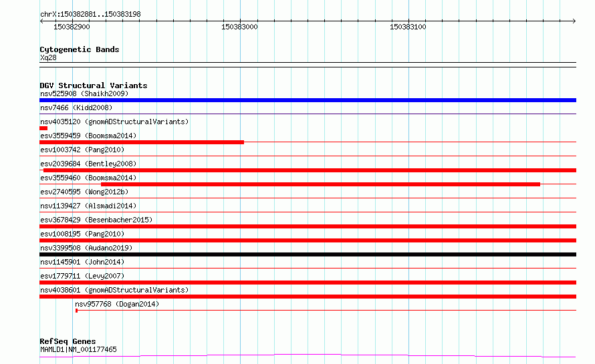Image resolution: width=595 pixels, height=364 pixels.
Task: Open the esv2740595 (Wong2012b) variant label
Action: 84,192
